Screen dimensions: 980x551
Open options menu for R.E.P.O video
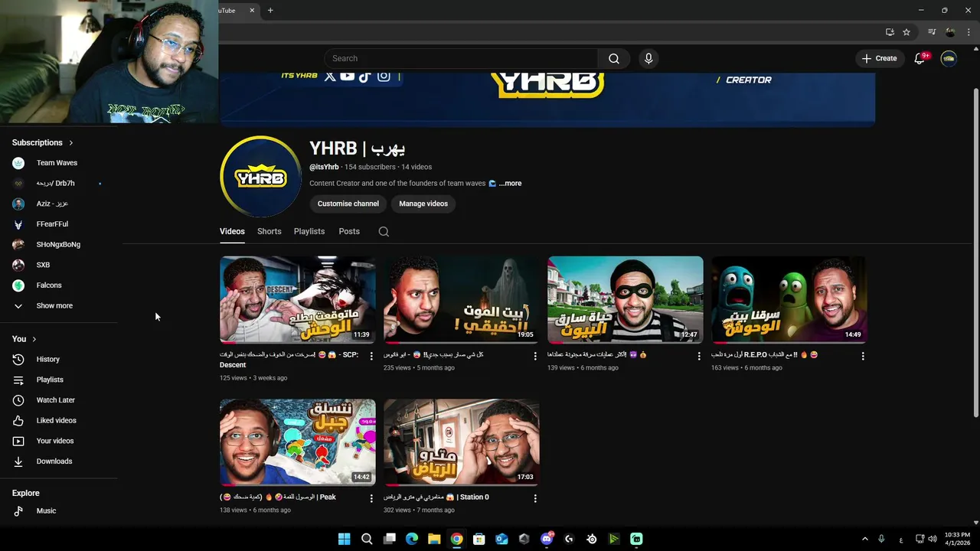[863, 356]
